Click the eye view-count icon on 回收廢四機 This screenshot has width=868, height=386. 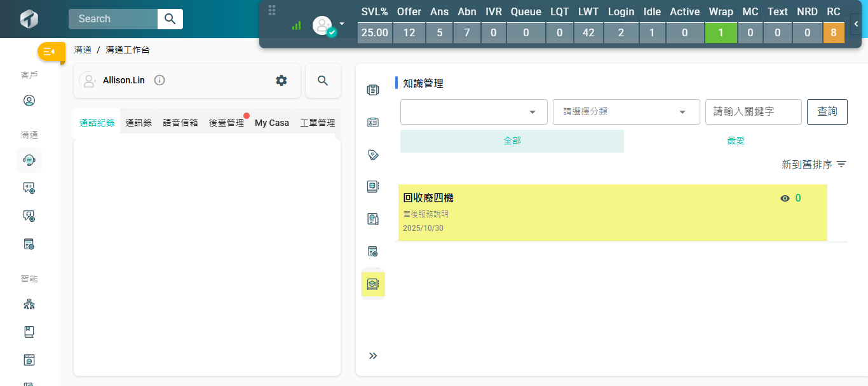point(785,198)
